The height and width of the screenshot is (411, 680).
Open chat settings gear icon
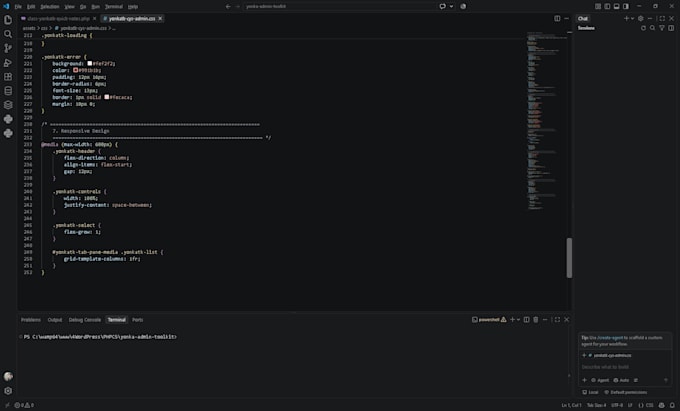point(641,19)
